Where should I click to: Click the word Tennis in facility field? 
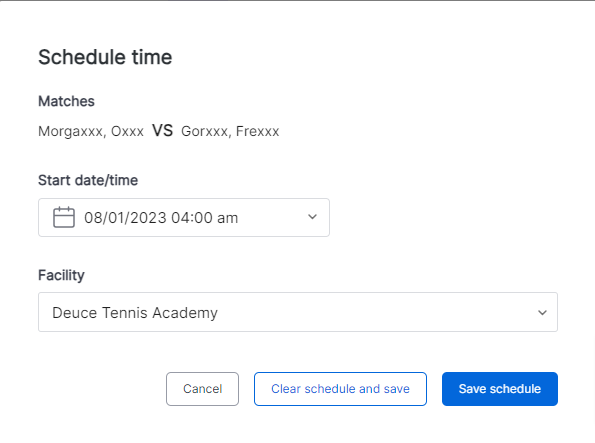124,313
